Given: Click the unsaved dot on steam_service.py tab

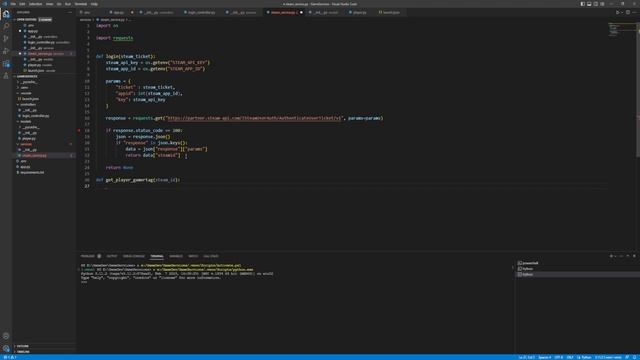Looking at the screenshot, I should pos(301,13).
